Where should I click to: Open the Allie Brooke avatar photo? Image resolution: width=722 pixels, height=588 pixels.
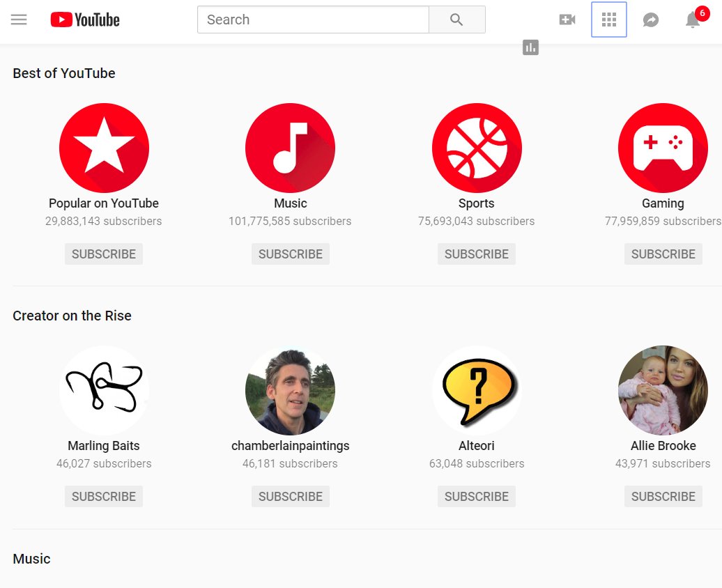pos(663,390)
